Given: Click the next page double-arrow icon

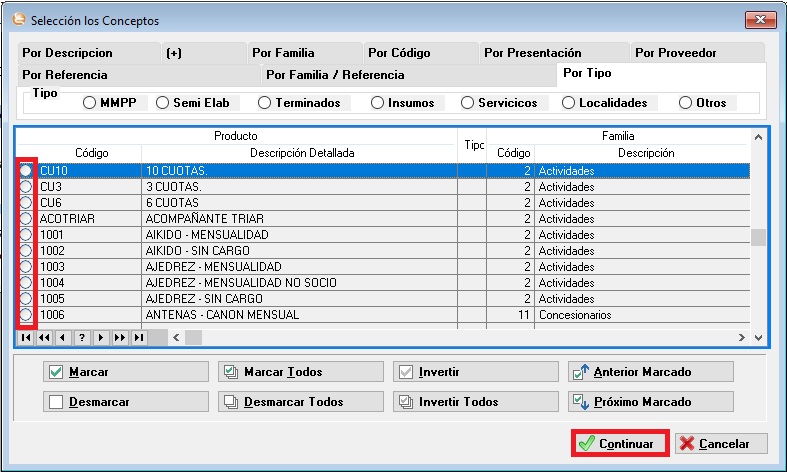Looking at the screenshot, I should click(x=119, y=338).
